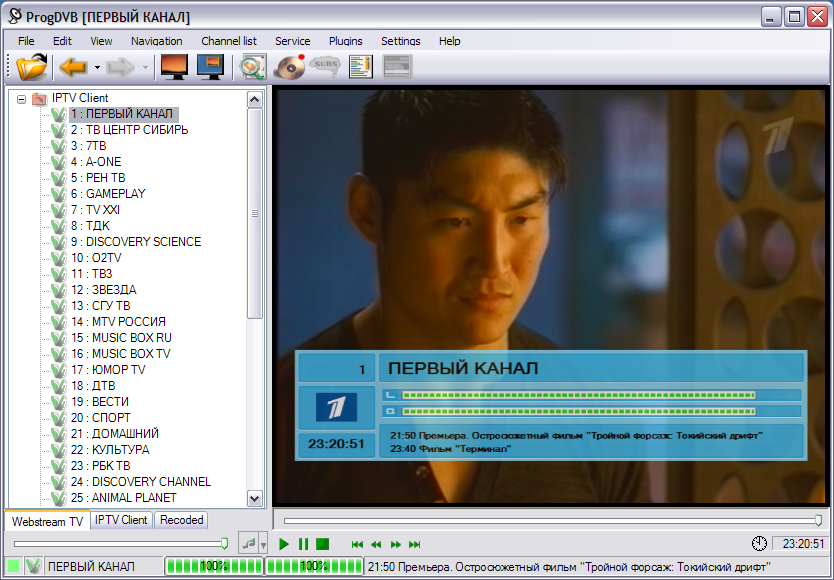Screen dimensions: 834x580
Task: Select channel 10 : O2TV
Action: pos(96,258)
